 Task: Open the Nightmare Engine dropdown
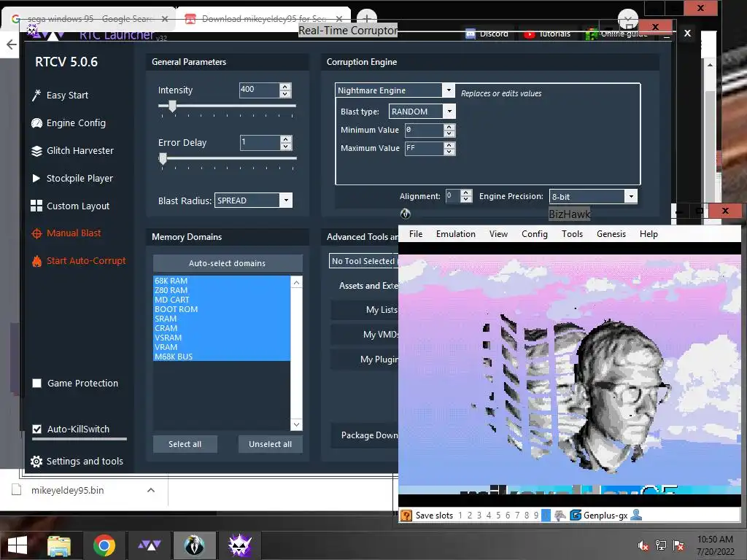[449, 90]
